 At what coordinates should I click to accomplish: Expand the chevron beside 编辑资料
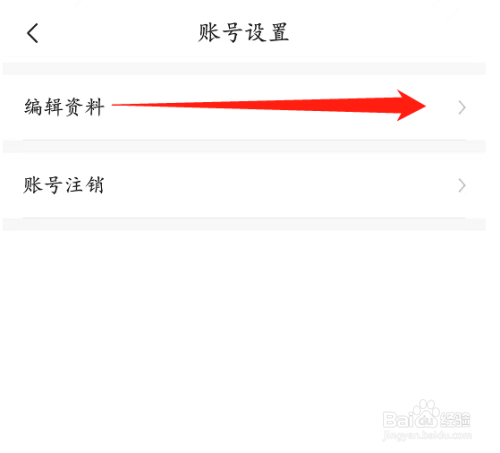click(462, 108)
